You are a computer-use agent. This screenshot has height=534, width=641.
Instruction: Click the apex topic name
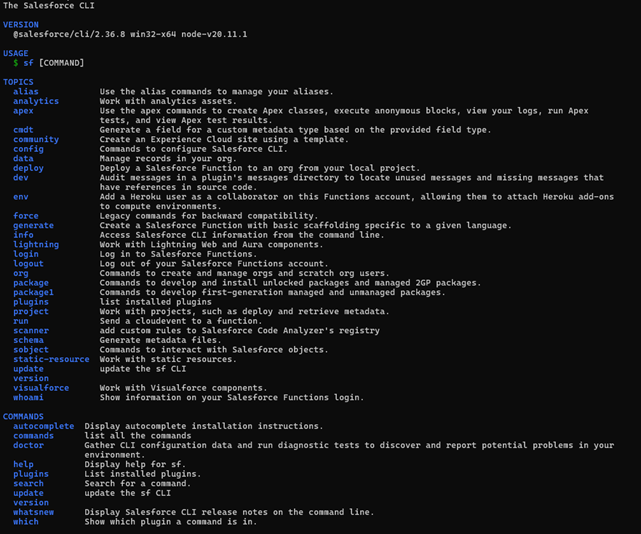point(23,111)
